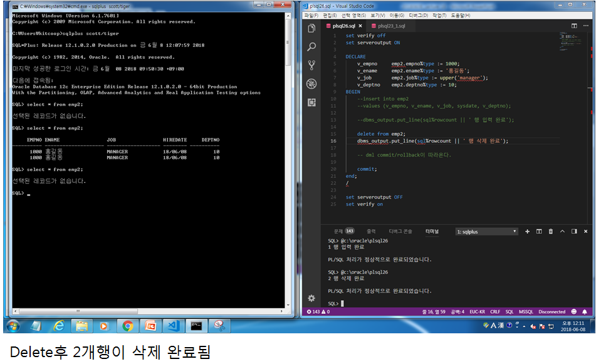The width and height of the screenshot is (596, 364).
Task: Click the SQL> prompt in VS Code terminal
Action: [333, 303]
